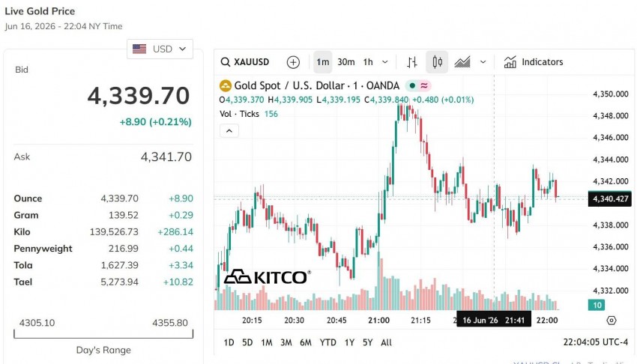The image size is (637, 364).
Task: Expand the time interval dropdown arrow
Action: click(x=384, y=62)
